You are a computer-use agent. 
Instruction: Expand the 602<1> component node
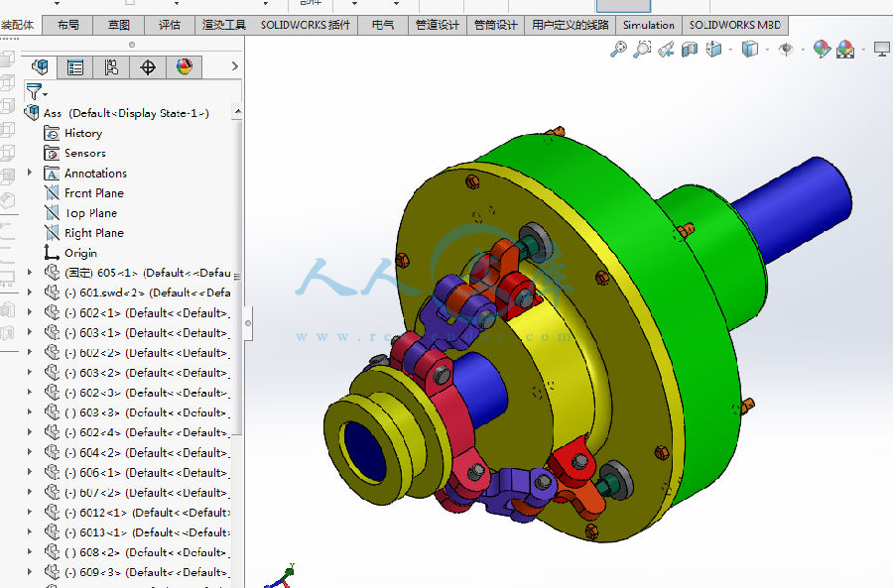pyautogui.click(x=30, y=312)
